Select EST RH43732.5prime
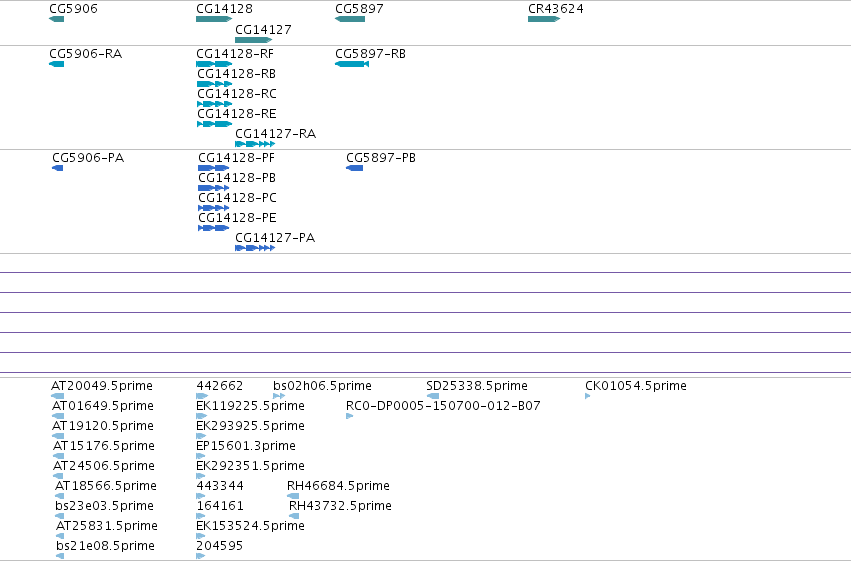Viewport: 851px width, 561px height. [294, 516]
